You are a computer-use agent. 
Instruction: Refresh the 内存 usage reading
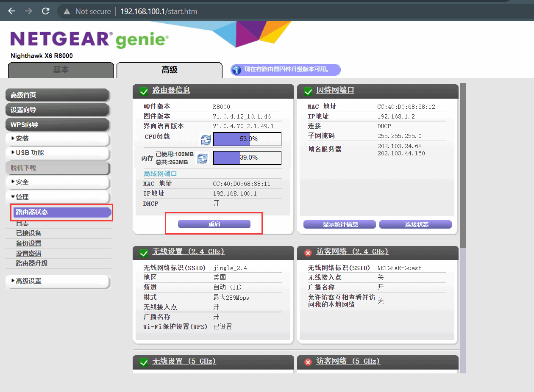click(203, 158)
